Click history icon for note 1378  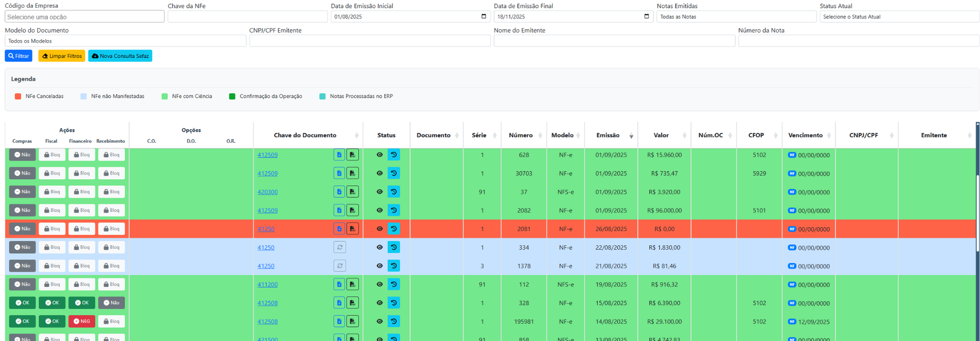[x=394, y=266]
